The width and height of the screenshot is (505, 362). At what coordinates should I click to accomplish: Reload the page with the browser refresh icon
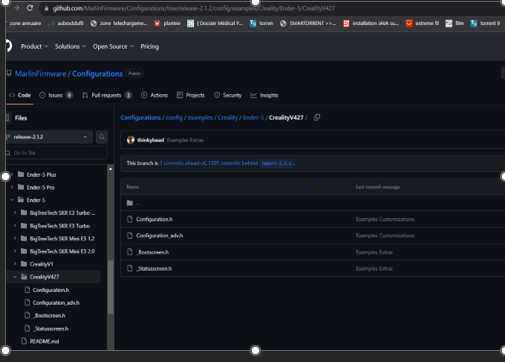(x=30, y=8)
